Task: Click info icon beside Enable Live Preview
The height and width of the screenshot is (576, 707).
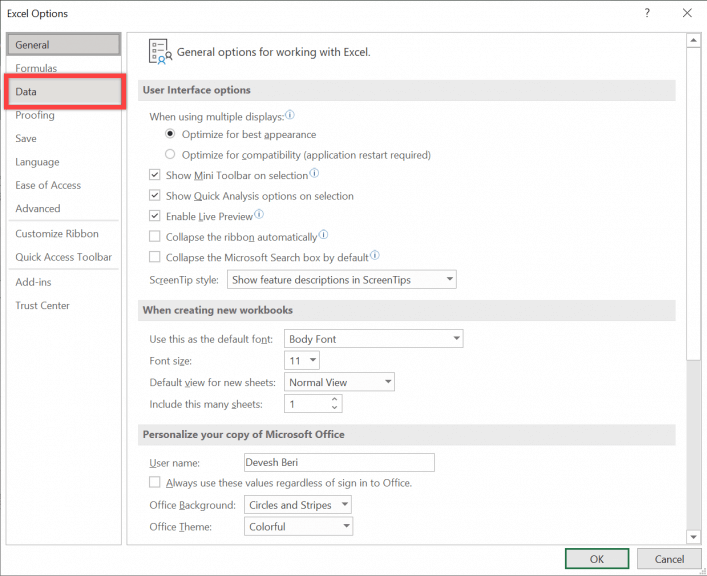Action: pyautogui.click(x=259, y=214)
